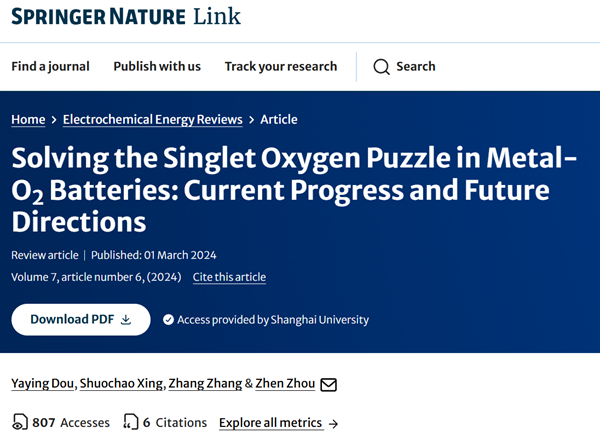This screenshot has height=445, width=600.
Task: Open Find a journal menu
Action: click(50, 67)
